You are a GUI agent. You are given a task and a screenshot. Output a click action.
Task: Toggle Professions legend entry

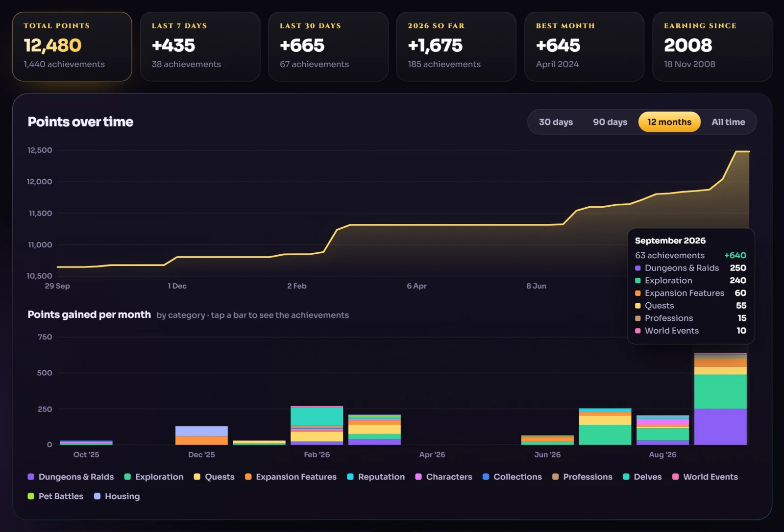[x=582, y=477]
